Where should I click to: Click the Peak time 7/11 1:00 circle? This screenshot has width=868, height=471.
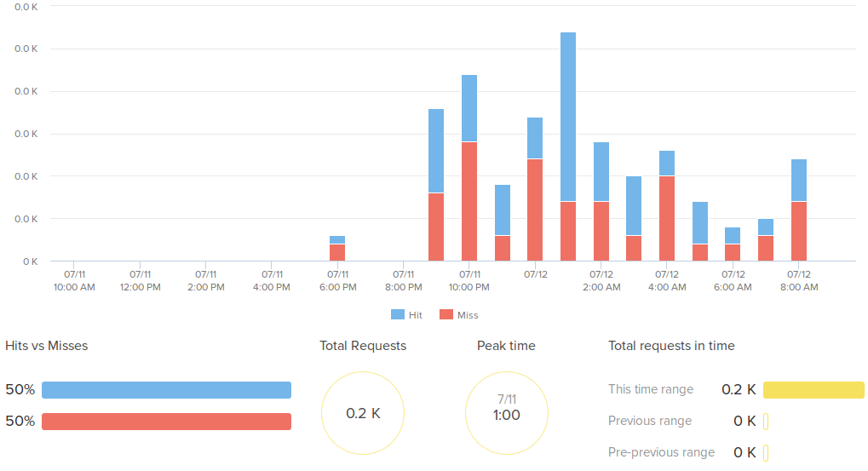(507, 413)
